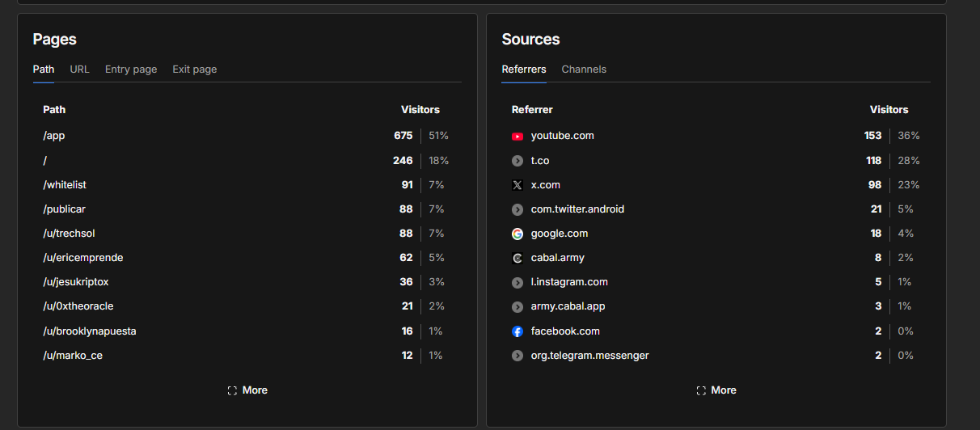This screenshot has width=980, height=430.
Task: Click the t.co referrer name
Action: tap(540, 161)
